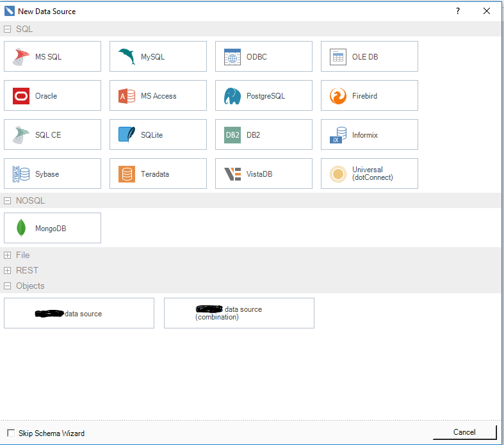Choose the orange Teradata icon
The height and width of the screenshot is (445, 504).
click(x=127, y=174)
